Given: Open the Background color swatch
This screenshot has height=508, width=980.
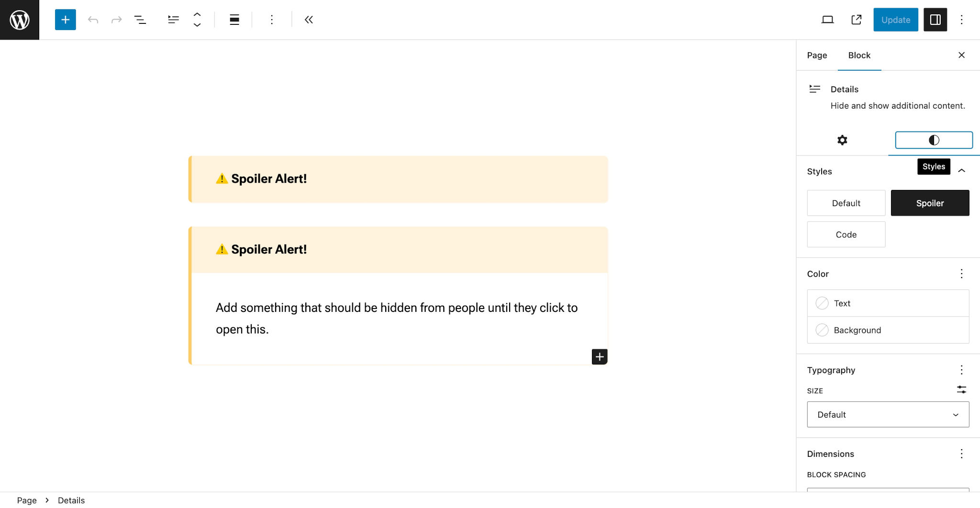Looking at the screenshot, I should (888, 330).
